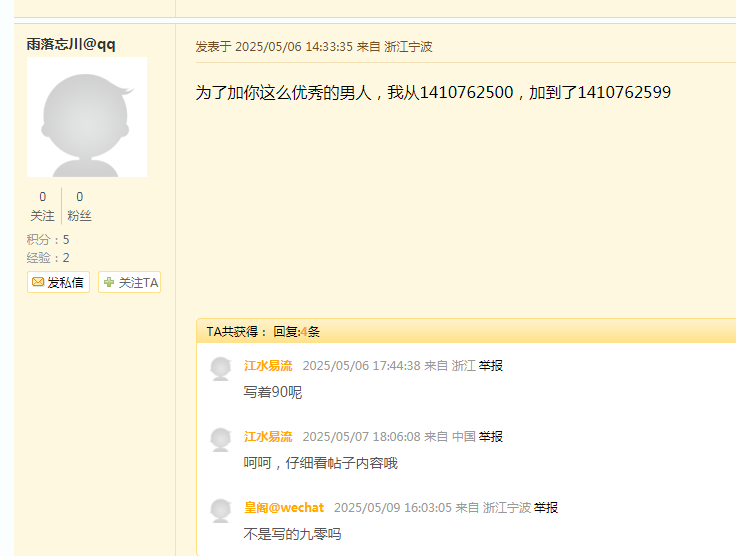Click the green plus icon in 关注TA
Viewport: 736px width, 556px height.
(x=109, y=282)
